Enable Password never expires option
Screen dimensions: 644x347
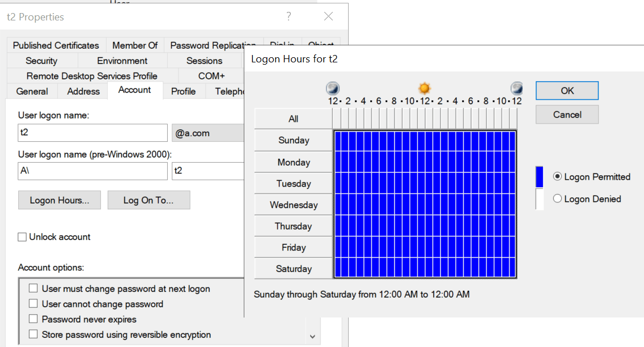click(33, 319)
